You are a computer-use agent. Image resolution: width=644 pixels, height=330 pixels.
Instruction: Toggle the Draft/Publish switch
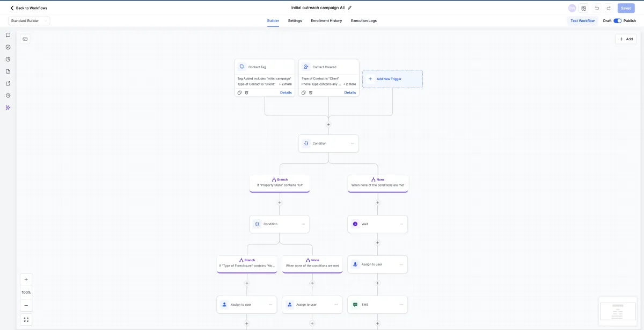pyautogui.click(x=617, y=21)
